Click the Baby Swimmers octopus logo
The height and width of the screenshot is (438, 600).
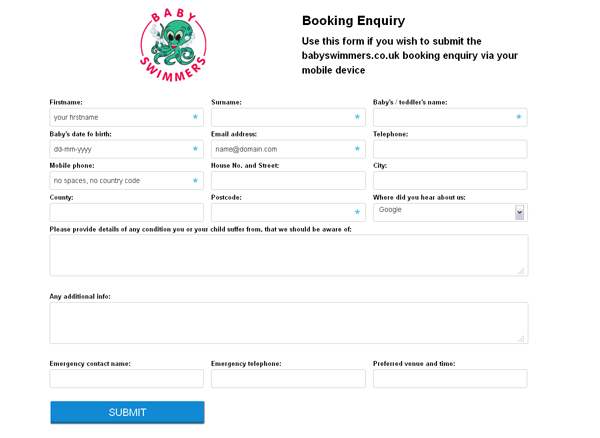click(174, 45)
